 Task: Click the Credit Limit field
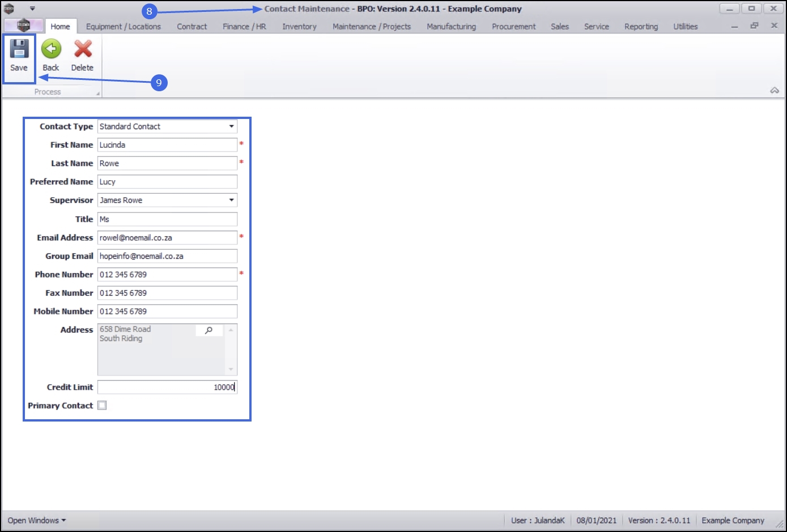[167, 387]
